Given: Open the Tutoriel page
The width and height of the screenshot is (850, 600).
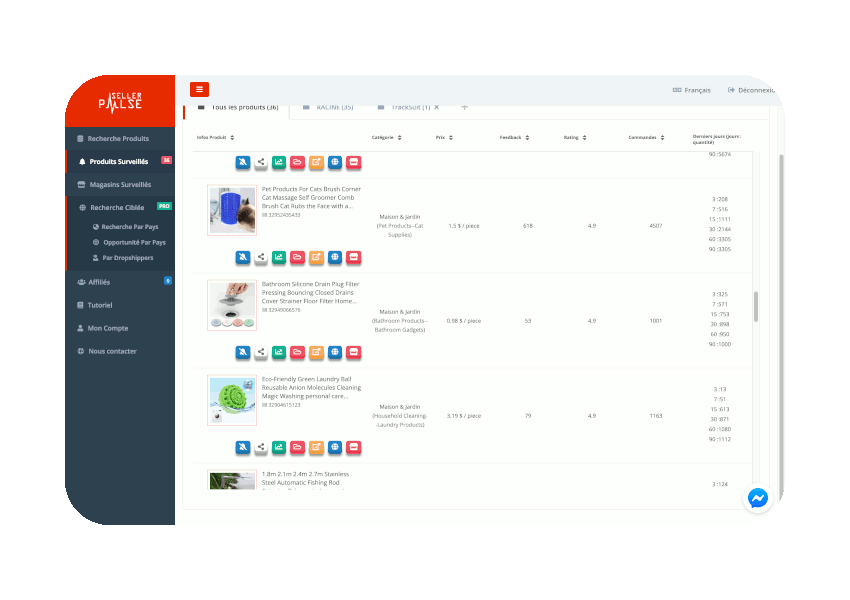Looking at the screenshot, I should pos(120,305).
